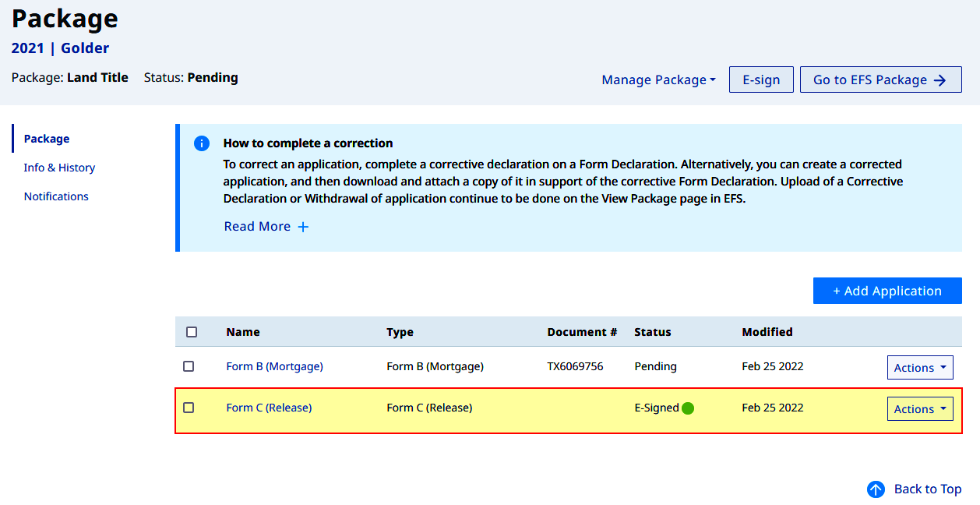Click Feb 25 2022 in Form C row
980x505 pixels.
pyautogui.click(x=773, y=408)
